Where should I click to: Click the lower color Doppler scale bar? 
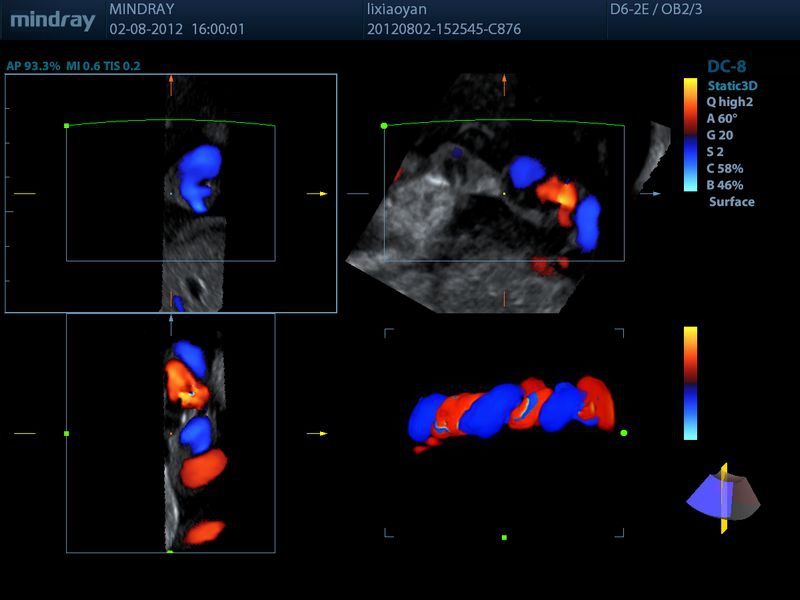690,382
